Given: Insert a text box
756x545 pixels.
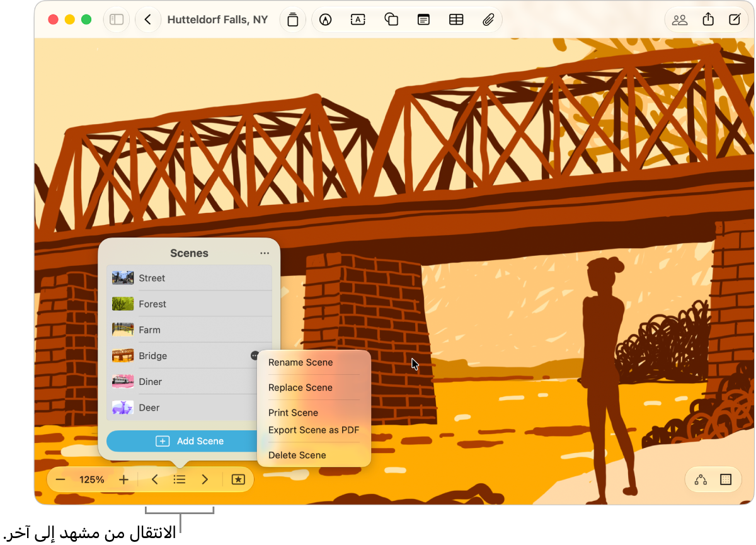Looking at the screenshot, I should [358, 20].
